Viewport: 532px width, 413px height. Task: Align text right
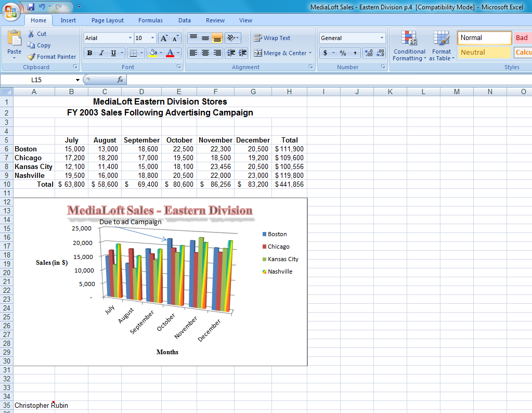coord(217,53)
